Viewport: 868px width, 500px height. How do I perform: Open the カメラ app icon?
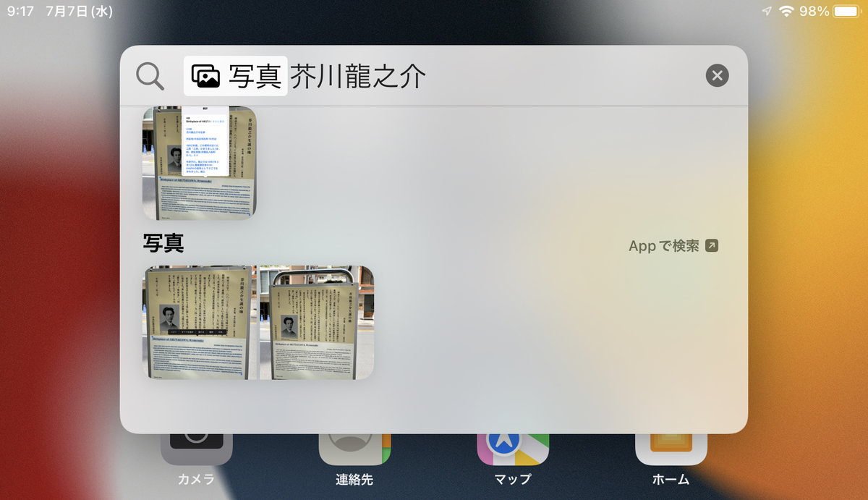197,449
